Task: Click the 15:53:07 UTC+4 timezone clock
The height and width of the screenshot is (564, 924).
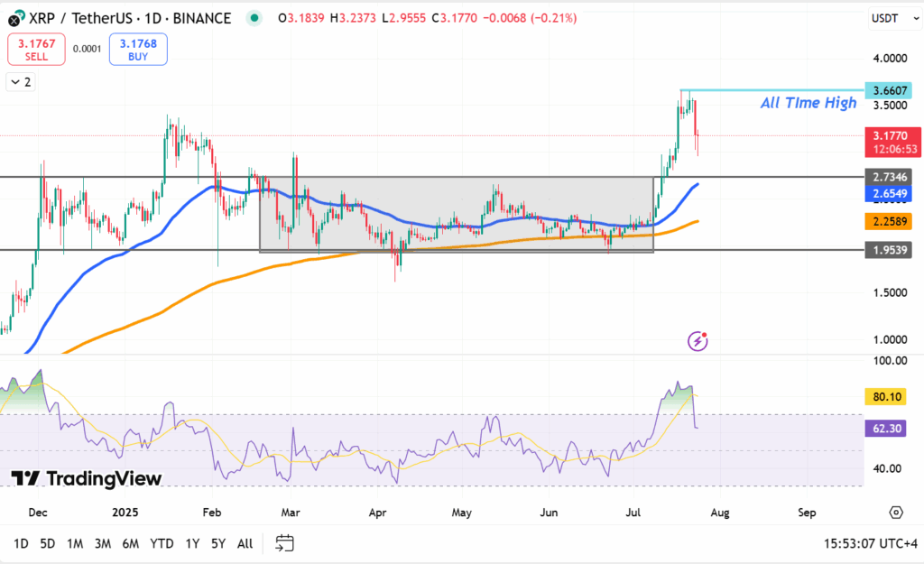Action: coord(871,543)
